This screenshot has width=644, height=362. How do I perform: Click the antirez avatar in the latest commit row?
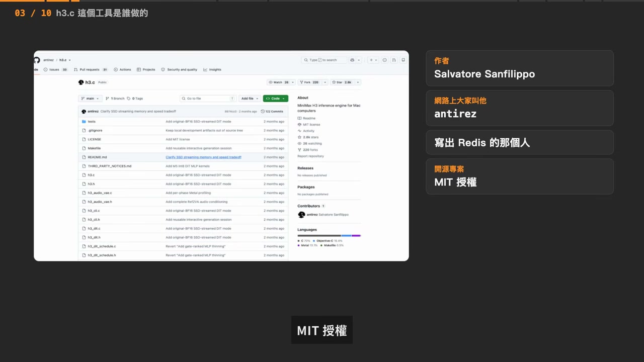84,111
